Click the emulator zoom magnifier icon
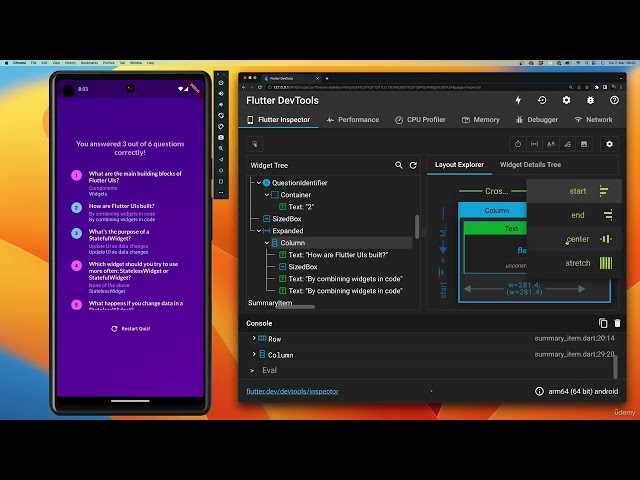 [221, 149]
